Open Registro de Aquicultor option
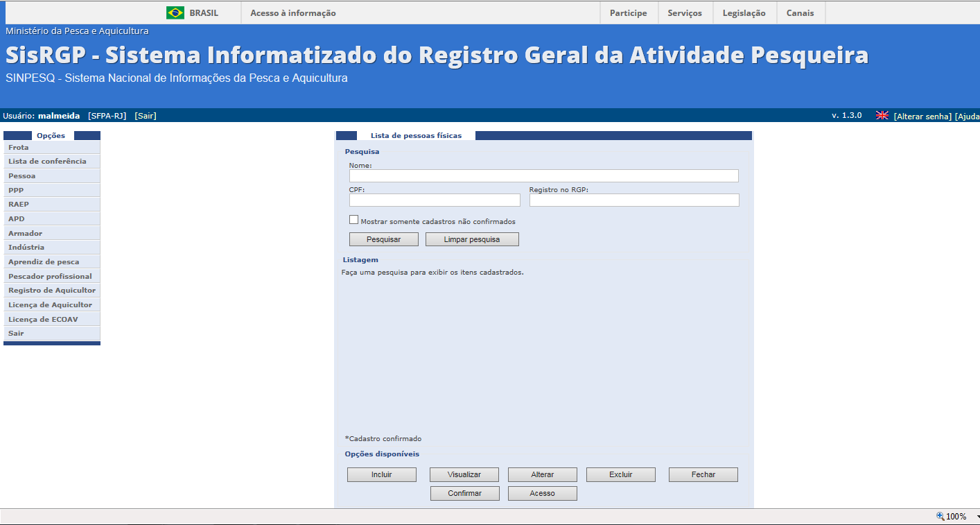This screenshot has height=525, width=980. coord(52,290)
